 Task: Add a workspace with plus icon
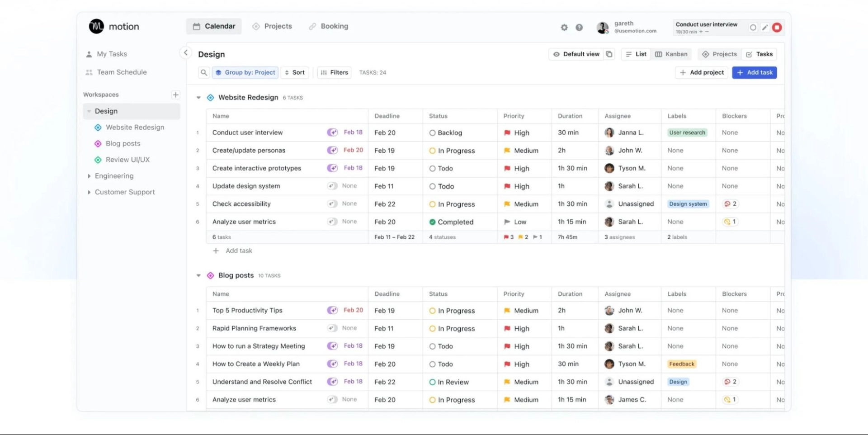175,95
